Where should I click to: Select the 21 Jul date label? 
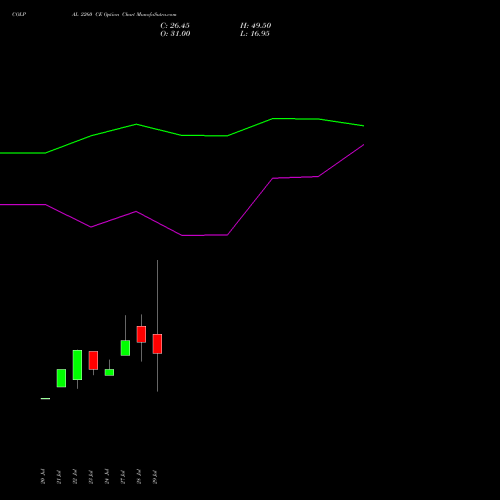[x=59, y=476]
